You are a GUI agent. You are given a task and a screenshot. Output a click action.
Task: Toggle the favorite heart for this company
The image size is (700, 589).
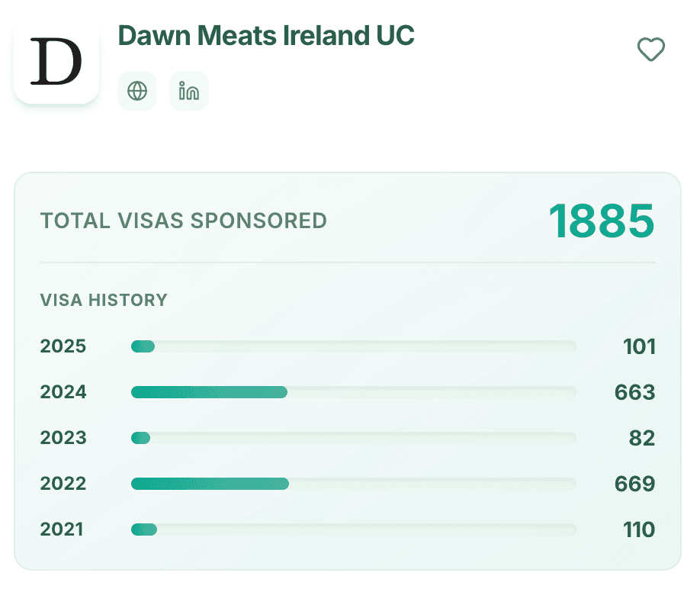(650, 51)
